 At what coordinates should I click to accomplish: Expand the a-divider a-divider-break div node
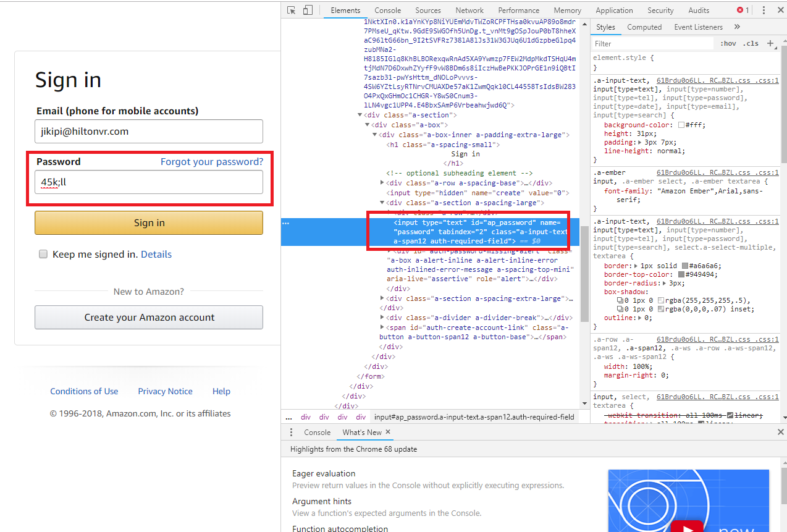click(382, 318)
